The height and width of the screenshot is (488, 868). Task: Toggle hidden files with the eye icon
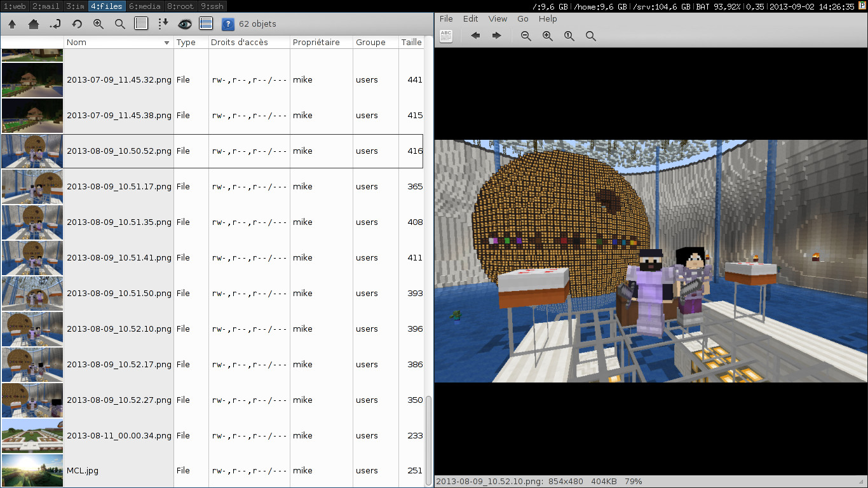(x=184, y=24)
